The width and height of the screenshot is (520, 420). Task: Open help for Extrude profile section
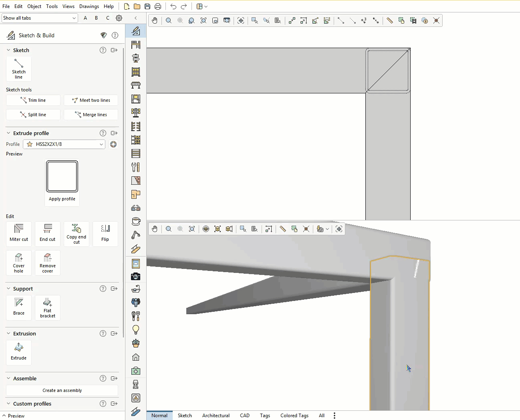click(x=103, y=133)
